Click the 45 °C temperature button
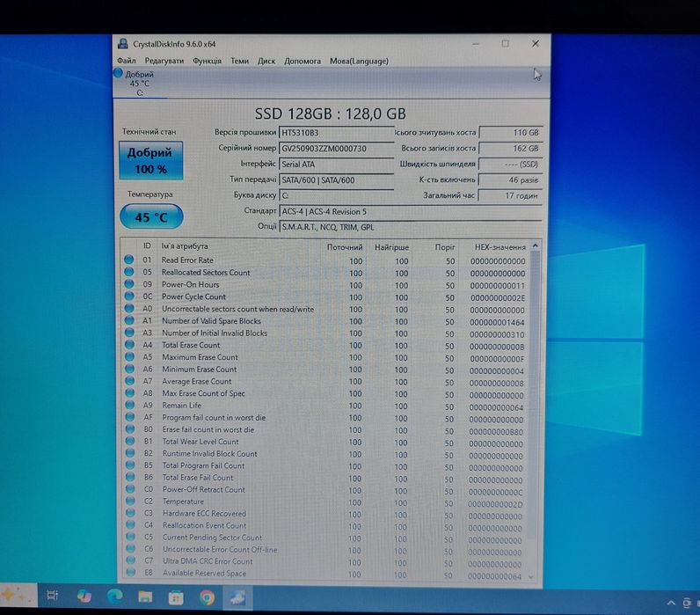The width and height of the screenshot is (700, 615). 151,217
